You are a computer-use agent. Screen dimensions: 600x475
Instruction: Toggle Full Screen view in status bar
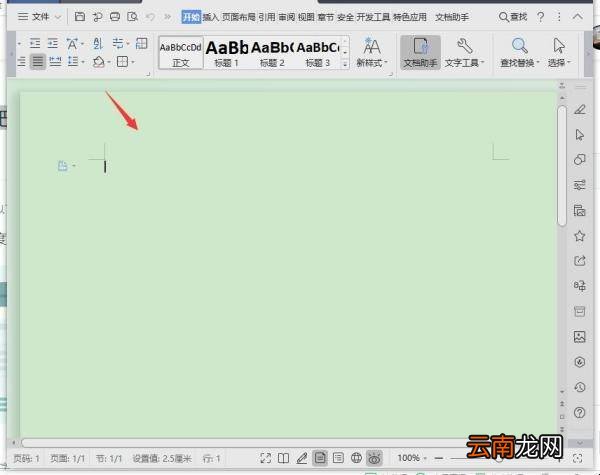(x=266, y=458)
